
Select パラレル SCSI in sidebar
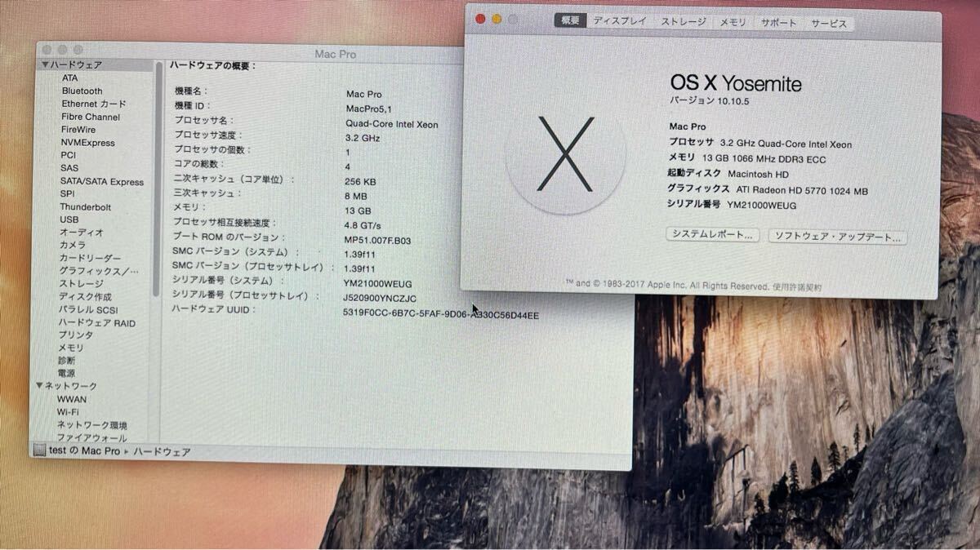tap(88, 310)
